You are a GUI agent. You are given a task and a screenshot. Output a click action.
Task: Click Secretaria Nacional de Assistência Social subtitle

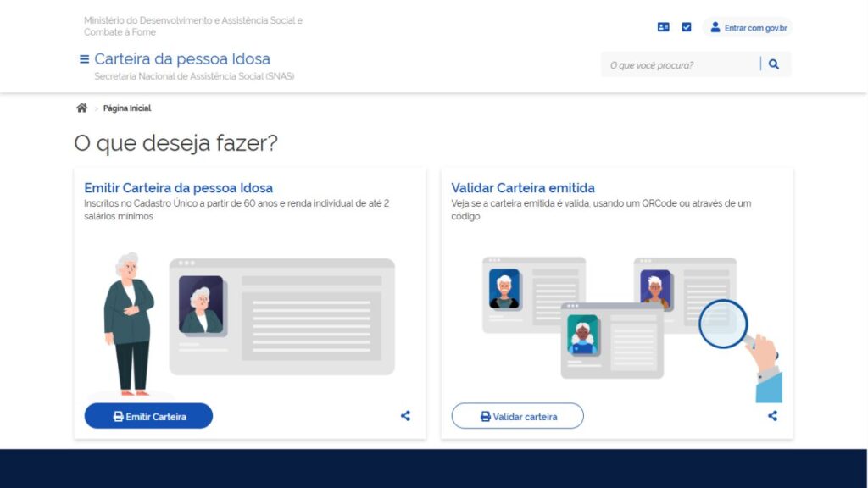[x=194, y=76]
